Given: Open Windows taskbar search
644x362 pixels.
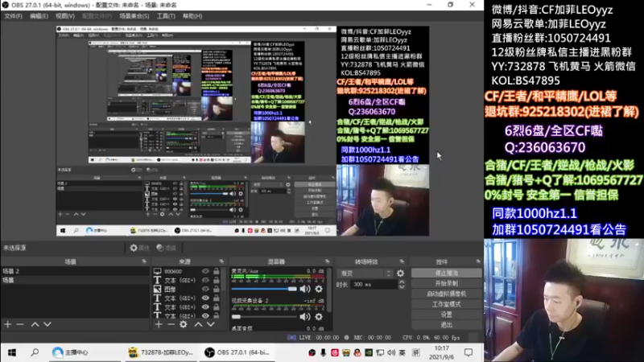Looking at the screenshot, I should (x=35, y=352).
